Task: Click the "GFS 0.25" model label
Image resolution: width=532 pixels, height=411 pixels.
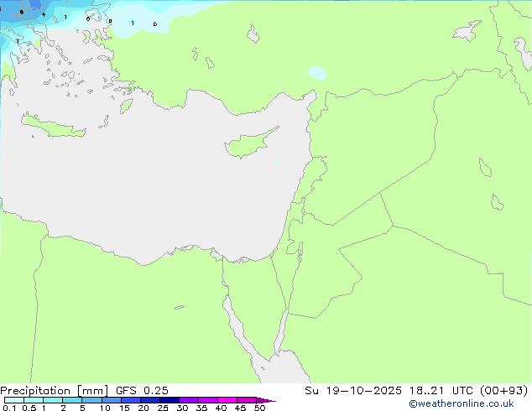Action: coord(142,391)
